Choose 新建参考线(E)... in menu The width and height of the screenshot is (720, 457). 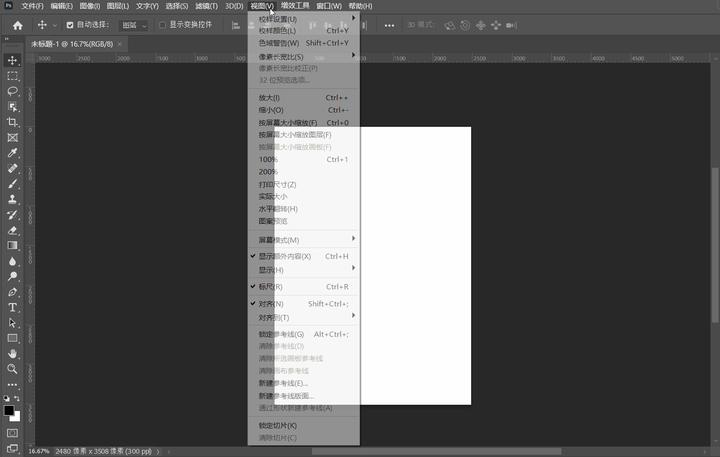click(x=304, y=383)
